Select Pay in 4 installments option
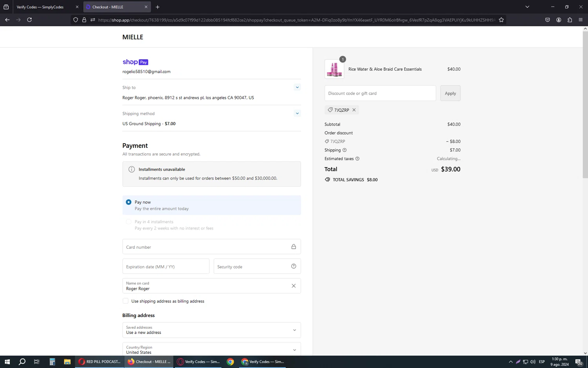588x368 pixels. click(x=129, y=222)
